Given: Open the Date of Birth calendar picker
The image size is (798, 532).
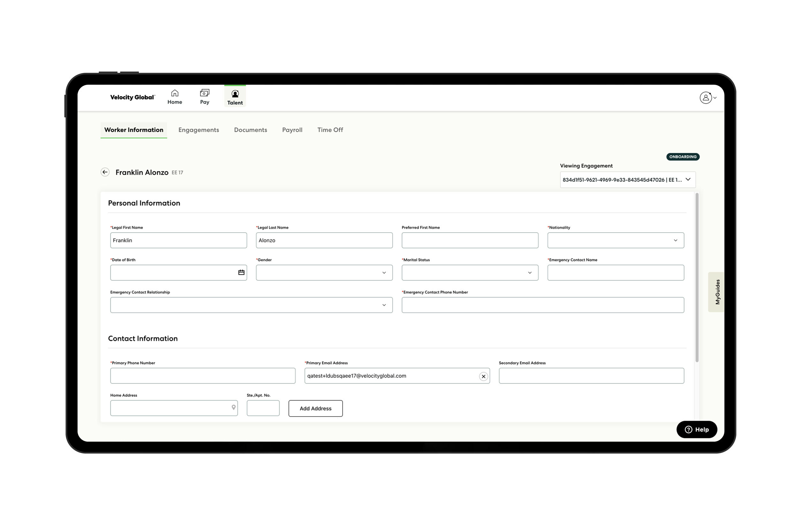Looking at the screenshot, I should pos(241,273).
